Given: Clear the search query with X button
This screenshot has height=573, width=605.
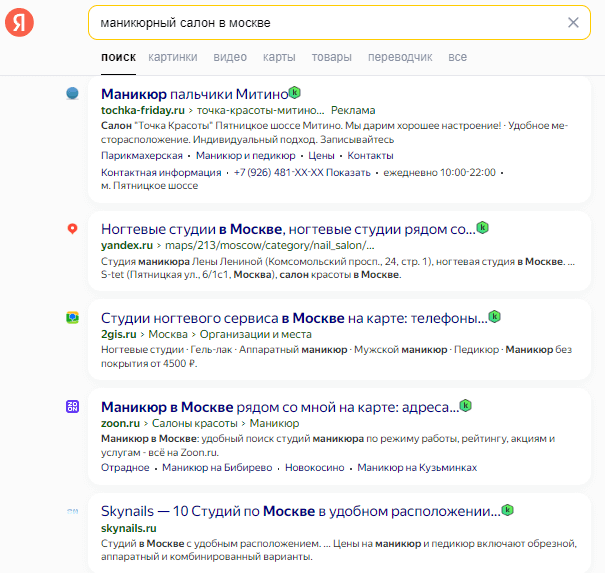Looking at the screenshot, I should tap(573, 22).
